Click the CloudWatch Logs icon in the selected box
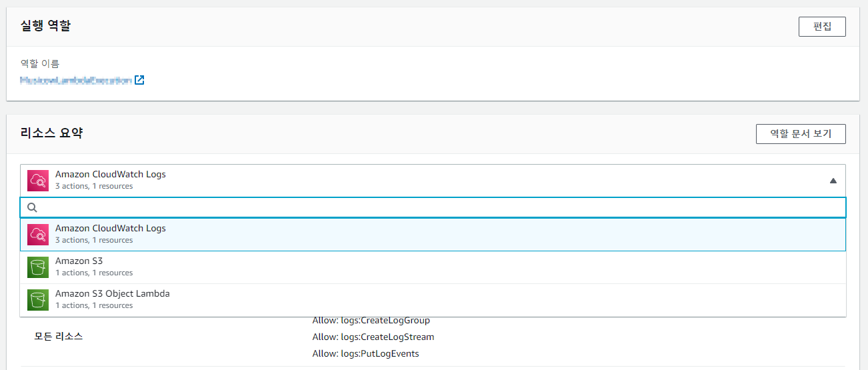Screen dimensions: 868x370 point(38,181)
